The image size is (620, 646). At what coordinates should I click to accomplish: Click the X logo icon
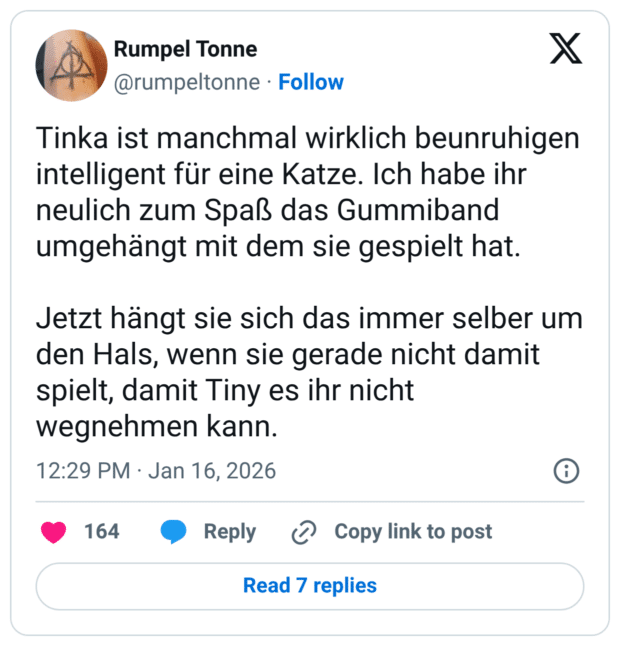566,48
